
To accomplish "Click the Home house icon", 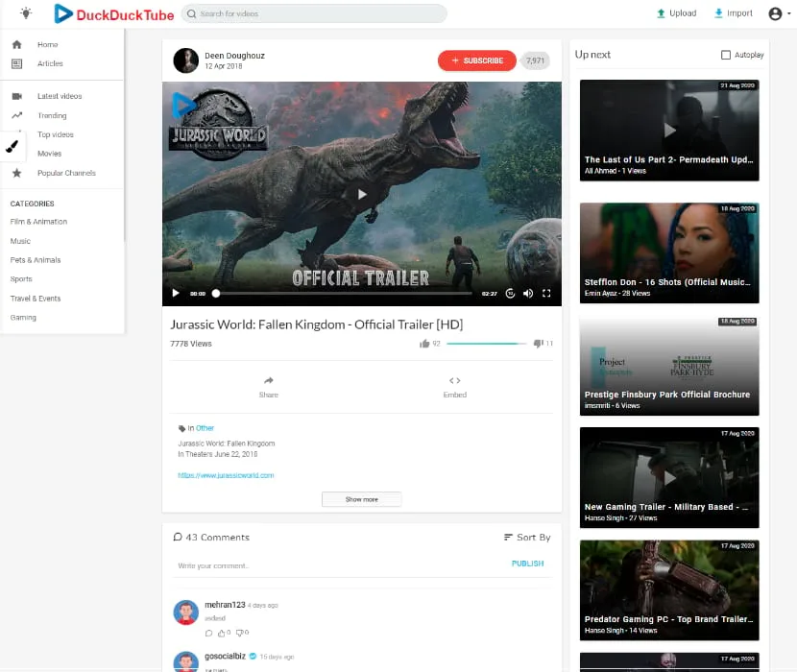I will 16,45.
